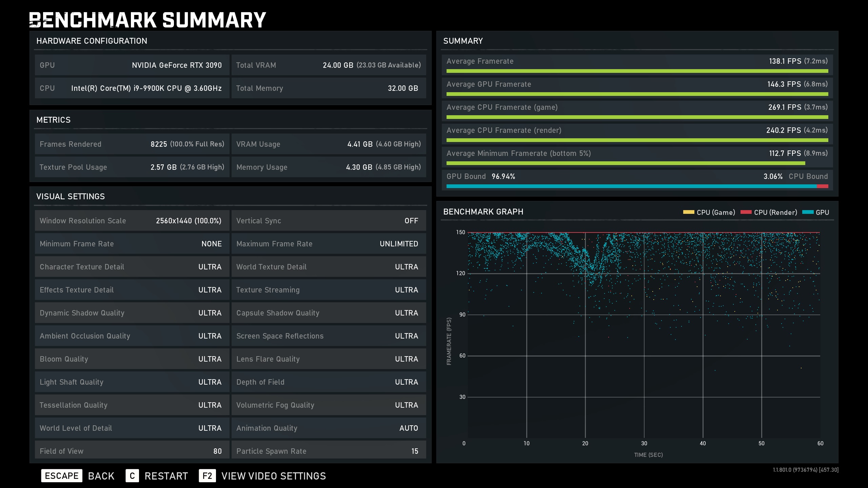Viewport: 868px width, 488px height.
Task: Click the HARDWARE CONFIGURATION header
Action: point(92,41)
